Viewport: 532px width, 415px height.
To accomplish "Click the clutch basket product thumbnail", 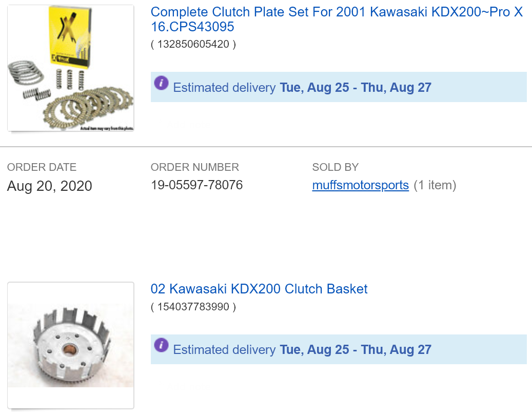I will (x=70, y=345).
